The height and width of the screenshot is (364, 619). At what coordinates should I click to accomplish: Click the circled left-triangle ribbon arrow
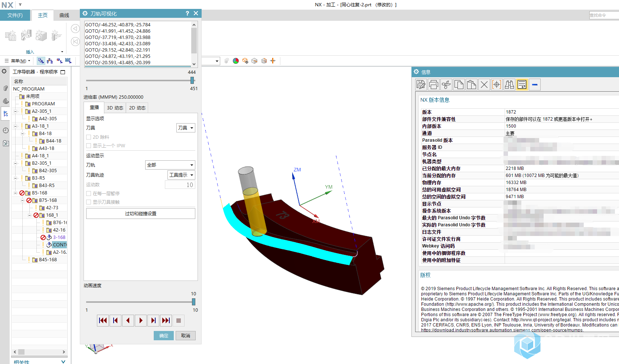point(75,29)
